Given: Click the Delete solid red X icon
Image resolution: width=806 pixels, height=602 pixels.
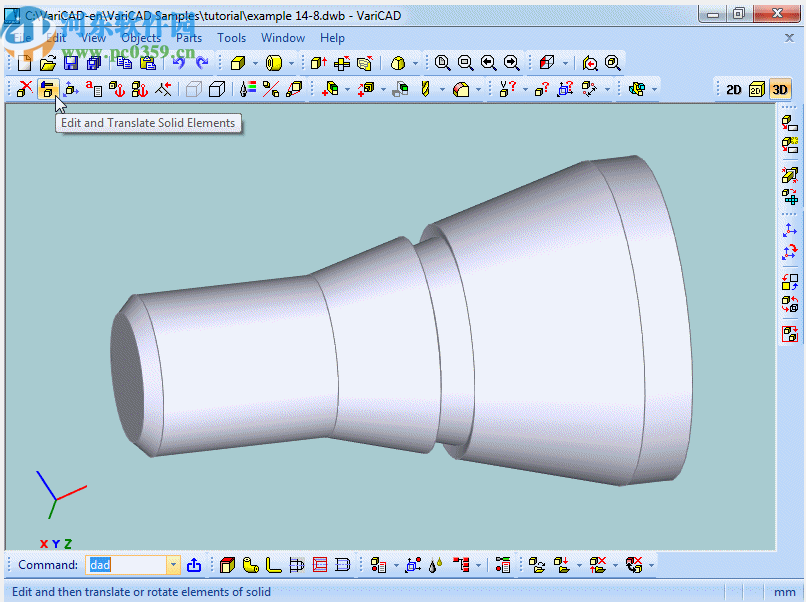Looking at the screenshot, I should click(24, 89).
